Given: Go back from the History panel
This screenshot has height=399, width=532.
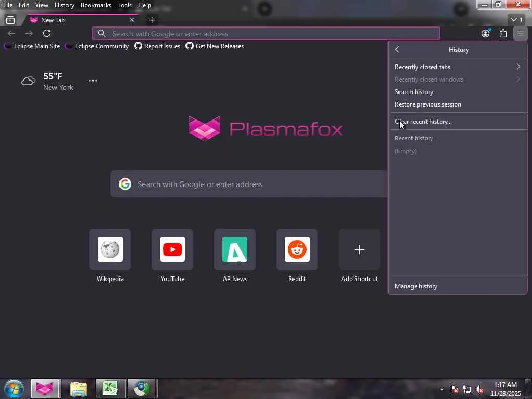Looking at the screenshot, I should [x=397, y=49].
